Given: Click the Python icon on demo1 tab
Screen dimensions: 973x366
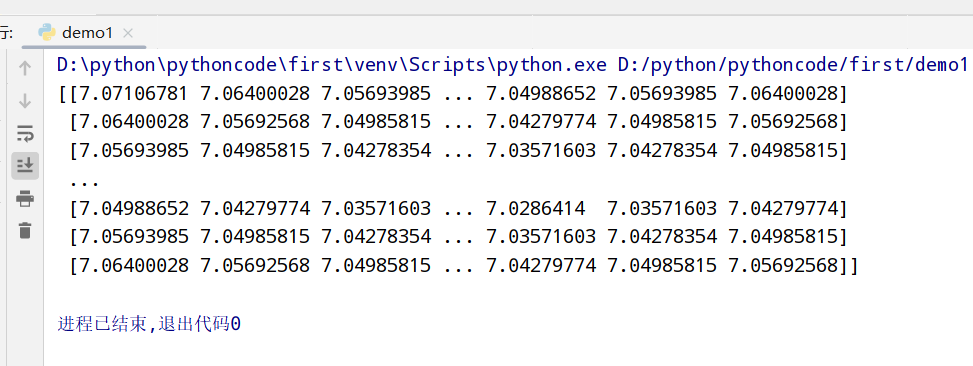Looking at the screenshot, I should click(47, 33).
